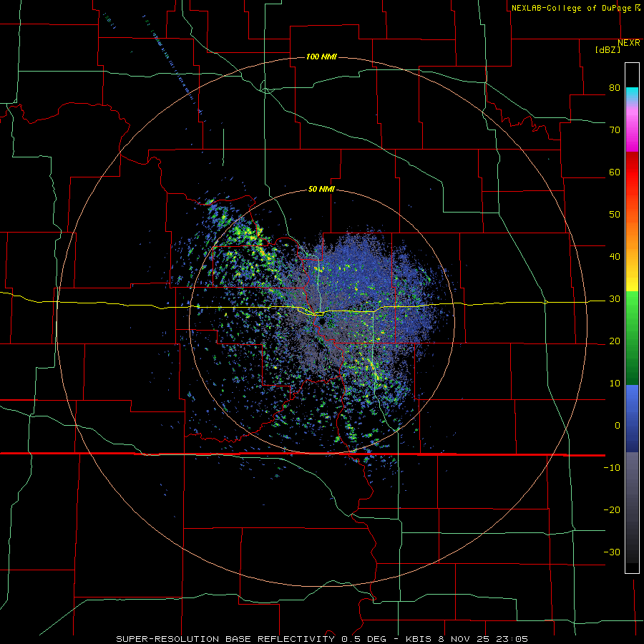Click the black radar site dot at the map center
Viewport: 644px width, 644px height.
pos(321,321)
